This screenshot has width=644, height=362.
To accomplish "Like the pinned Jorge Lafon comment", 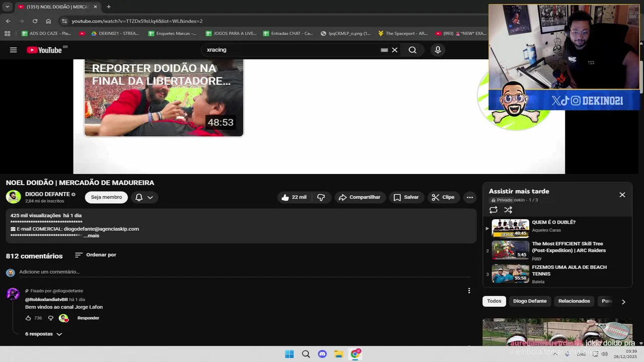I will [x=28, y=318].
